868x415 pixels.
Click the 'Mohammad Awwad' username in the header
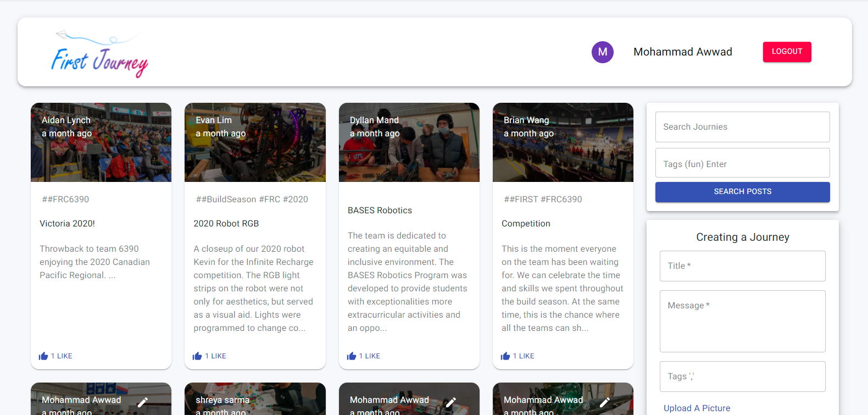coord(683,52)
